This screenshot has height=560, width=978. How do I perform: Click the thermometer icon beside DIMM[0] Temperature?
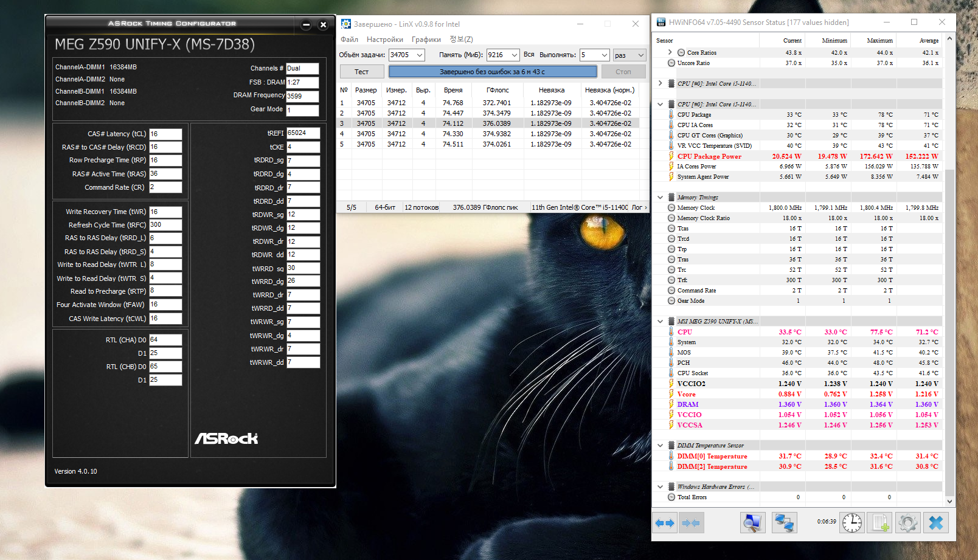(x=671, y=456)
